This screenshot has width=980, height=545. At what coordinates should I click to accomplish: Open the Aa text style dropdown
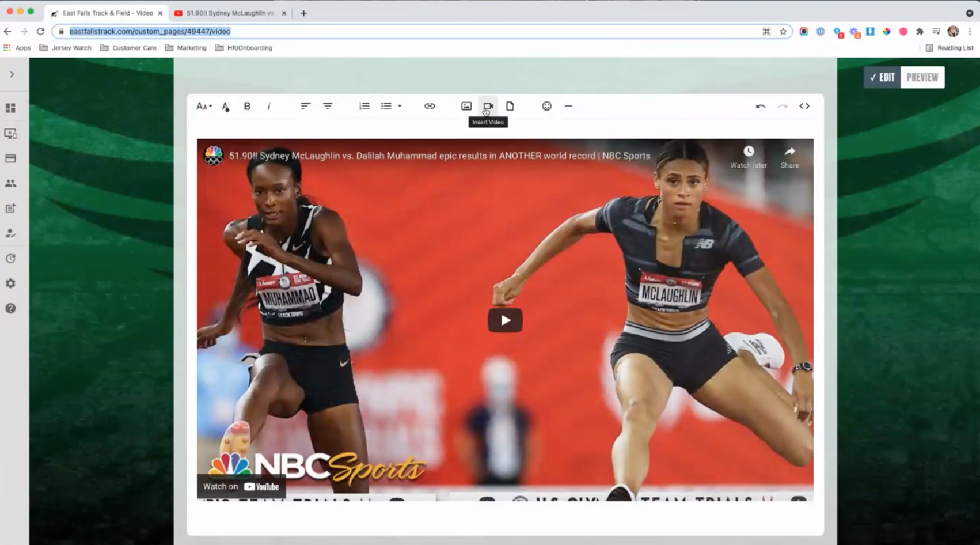(x=203, y=106)
